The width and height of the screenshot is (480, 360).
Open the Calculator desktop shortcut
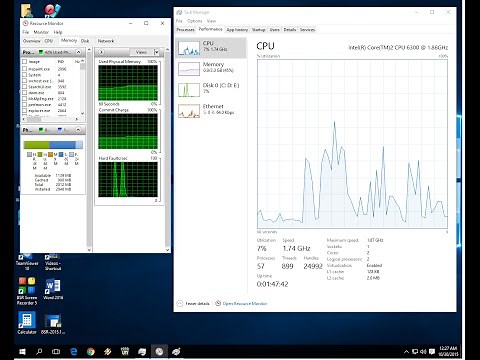click(x=27, y=323)
